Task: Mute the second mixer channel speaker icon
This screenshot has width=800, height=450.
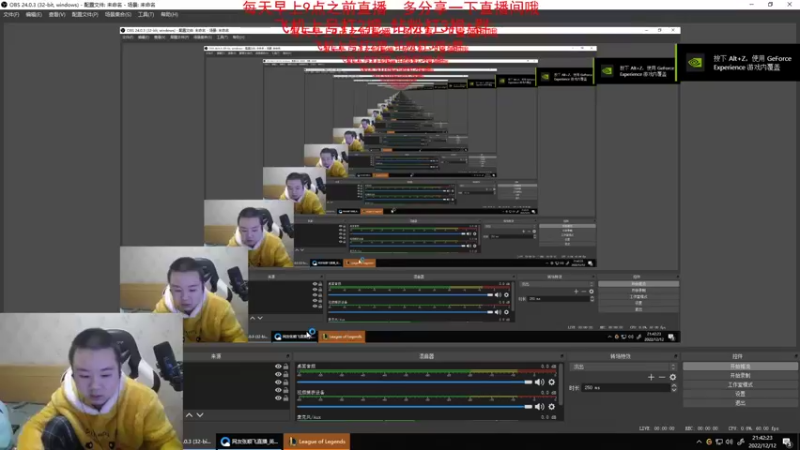Action: click(539, 407)
